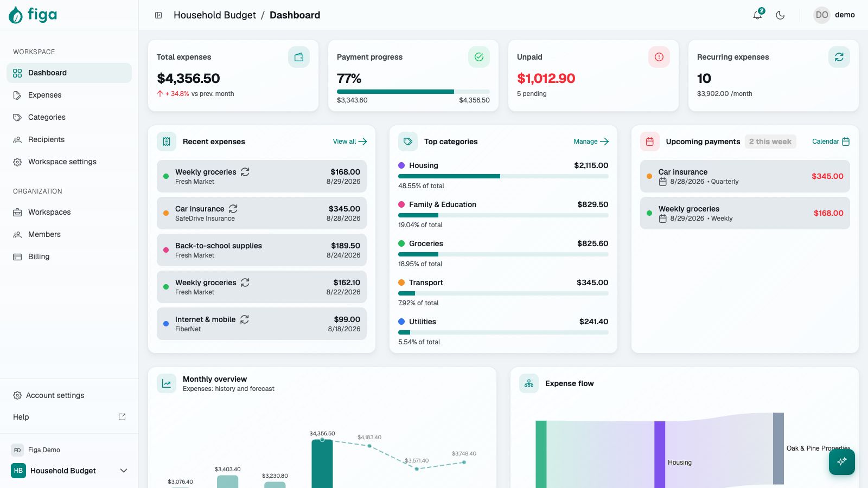Open Account settings
This screenshot has height=488, width=868.
click(x=69, y=395)
